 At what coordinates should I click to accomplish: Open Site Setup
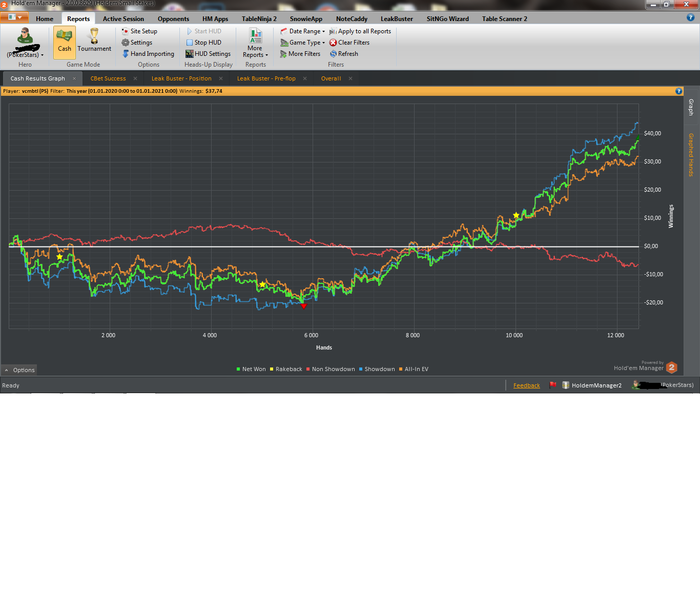coord(139,31)
